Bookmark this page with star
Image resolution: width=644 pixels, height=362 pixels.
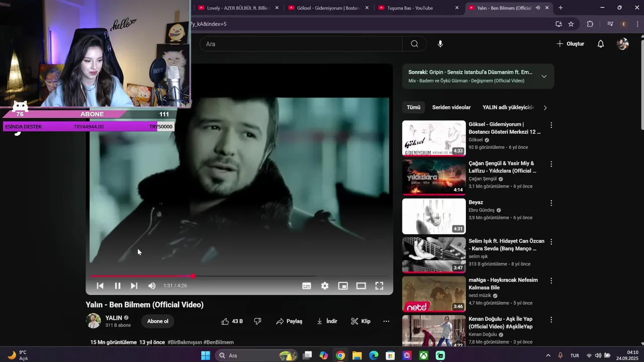[x=571, y=24]
